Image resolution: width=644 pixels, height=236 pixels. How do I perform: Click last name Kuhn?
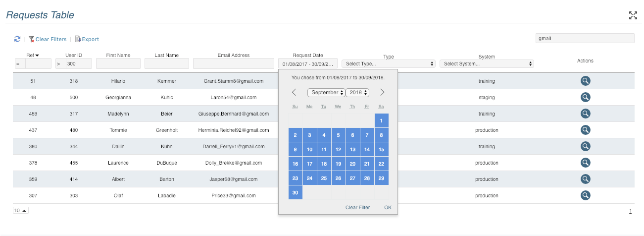coord(167,146)
